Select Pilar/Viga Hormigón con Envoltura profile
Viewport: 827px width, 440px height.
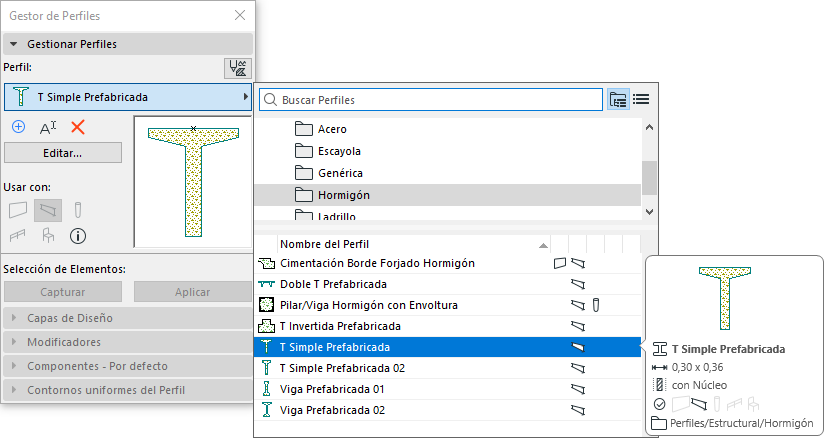point(447,305)
